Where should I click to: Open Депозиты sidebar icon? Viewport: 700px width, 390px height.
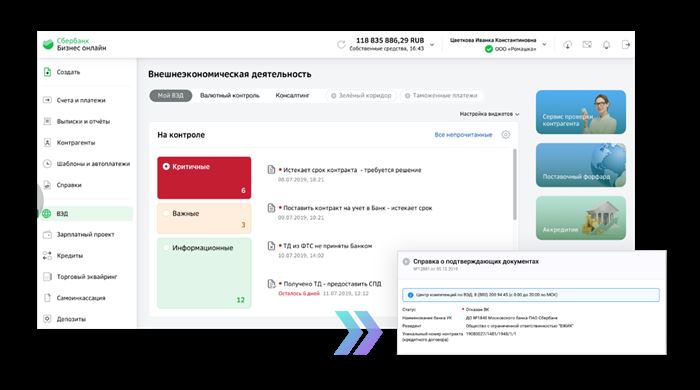(47, 319)
